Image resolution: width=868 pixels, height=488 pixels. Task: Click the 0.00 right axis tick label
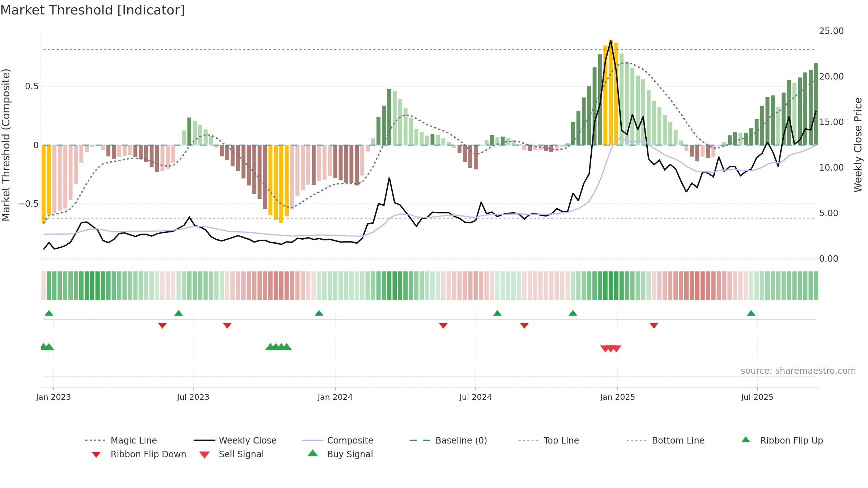pyautogui.click(x=829, y=259)
